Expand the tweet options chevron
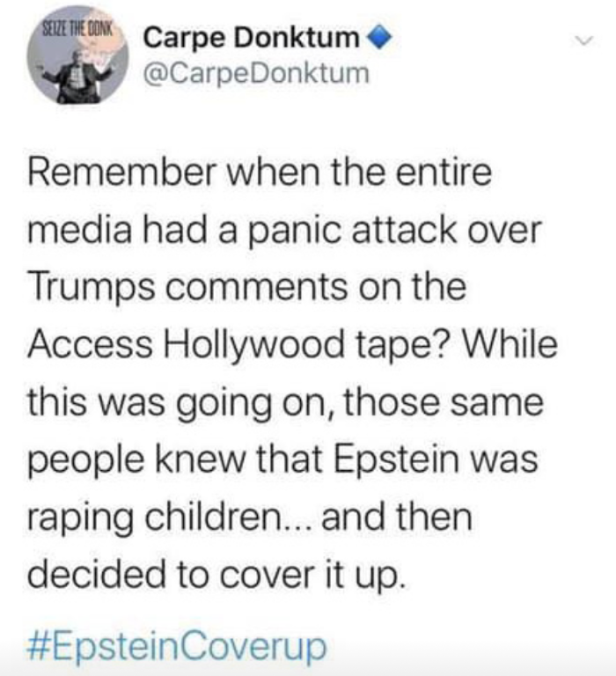Viewport: 616px width, 676px height. (583, 41)
